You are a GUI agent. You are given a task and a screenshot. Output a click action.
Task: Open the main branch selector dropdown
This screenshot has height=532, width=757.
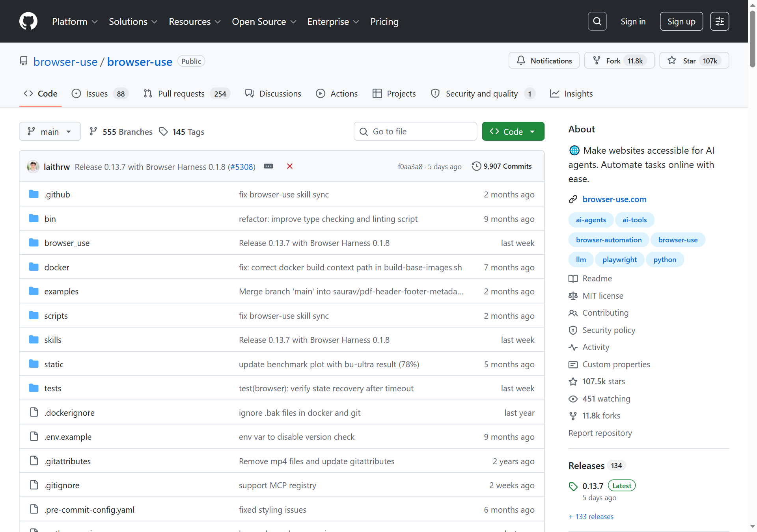(x=50, y=132)
